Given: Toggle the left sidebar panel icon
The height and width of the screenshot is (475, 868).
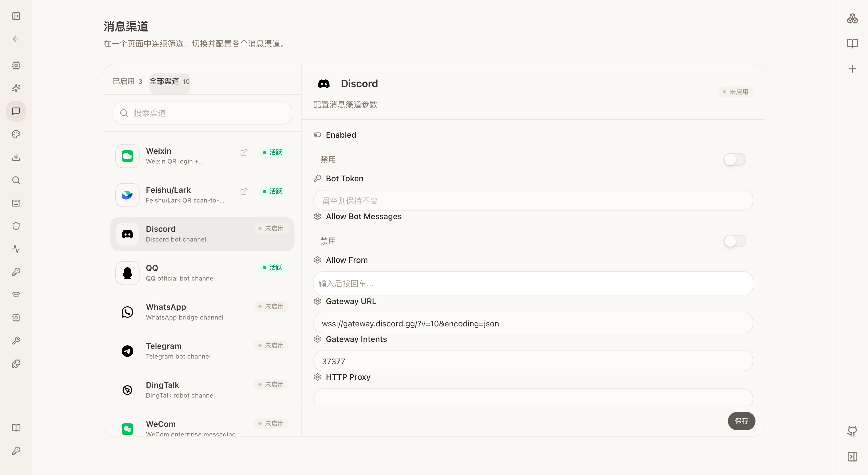Looking at the screenshot, I should (x=16, y=16).
